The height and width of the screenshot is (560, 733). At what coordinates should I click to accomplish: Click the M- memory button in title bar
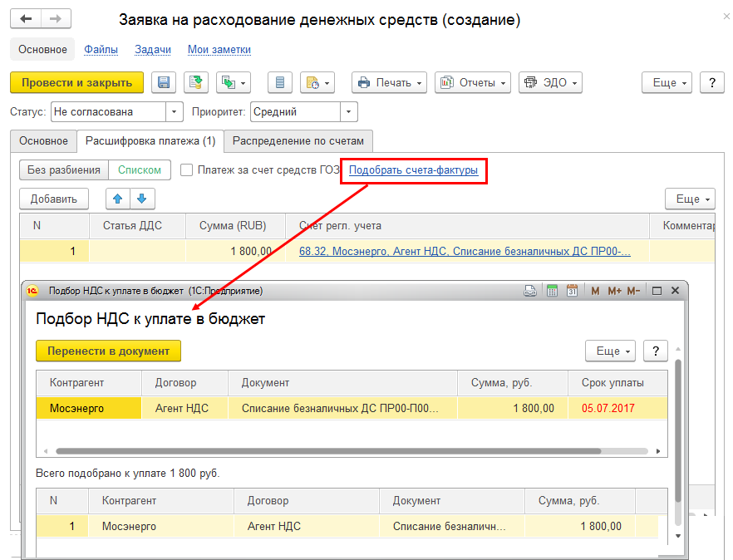[633, 292]
